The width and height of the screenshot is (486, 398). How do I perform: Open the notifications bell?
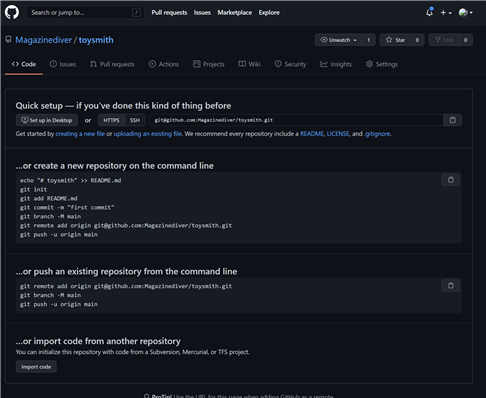(x=429, y=12)
